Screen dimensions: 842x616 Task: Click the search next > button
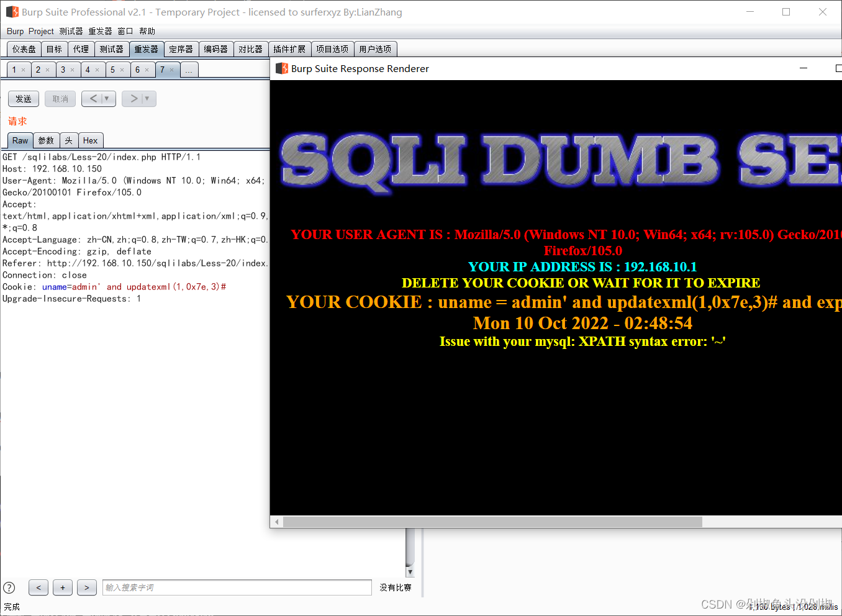coord(87,587)
